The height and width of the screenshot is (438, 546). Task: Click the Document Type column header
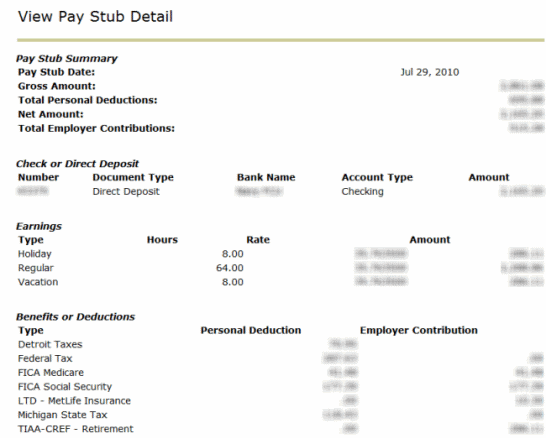pyautogui.click(x=133, y=178)
